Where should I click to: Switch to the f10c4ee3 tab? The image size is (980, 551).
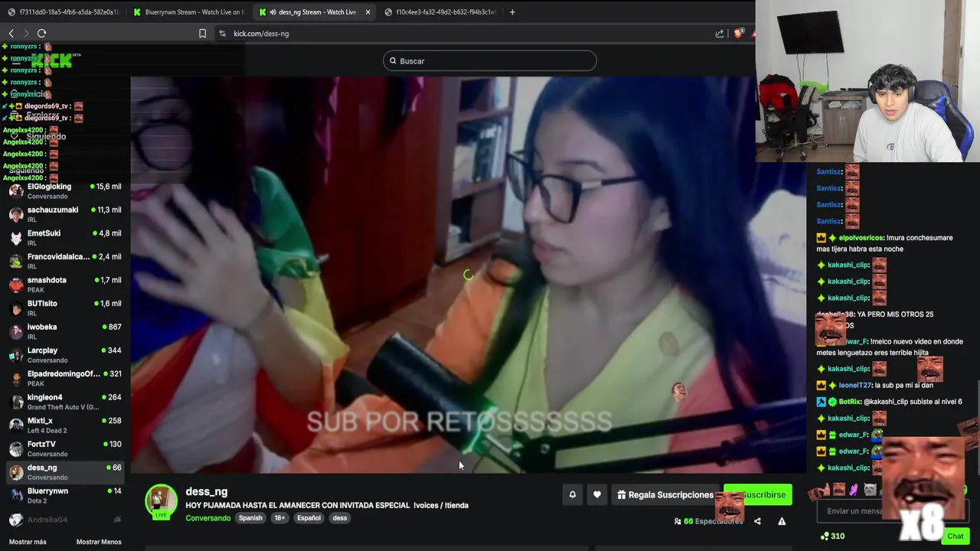440,12
